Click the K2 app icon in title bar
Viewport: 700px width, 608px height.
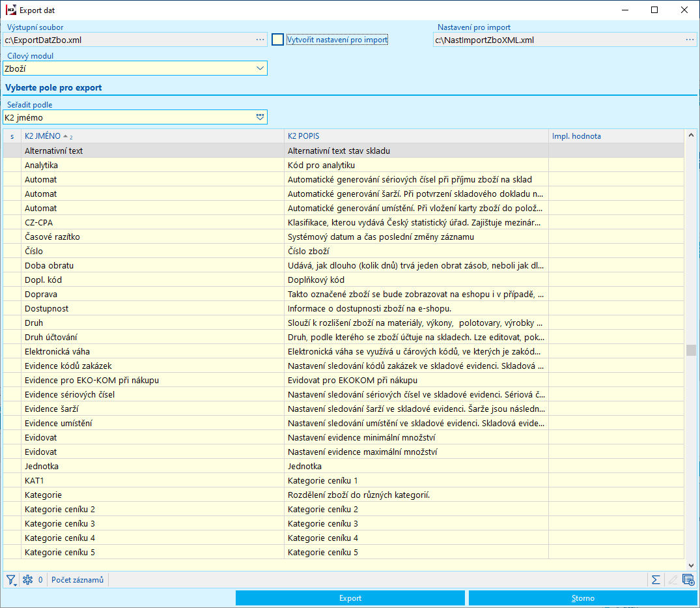11,10
